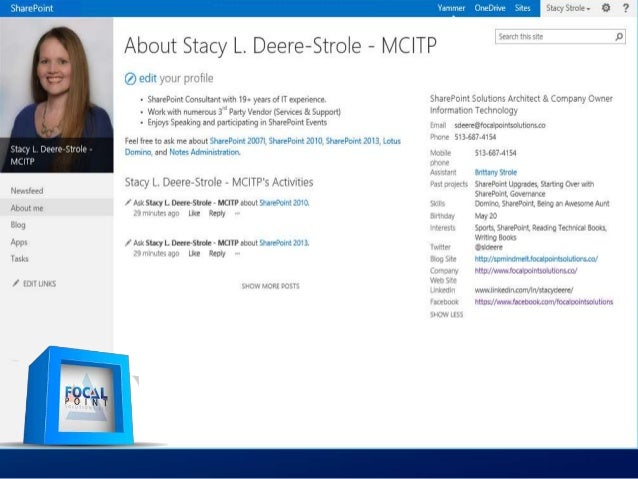Image resolution: width=638 pixels, height=479 pixels.
Task: Click the SharePoint brand title
Action: (x=32, y=8)
